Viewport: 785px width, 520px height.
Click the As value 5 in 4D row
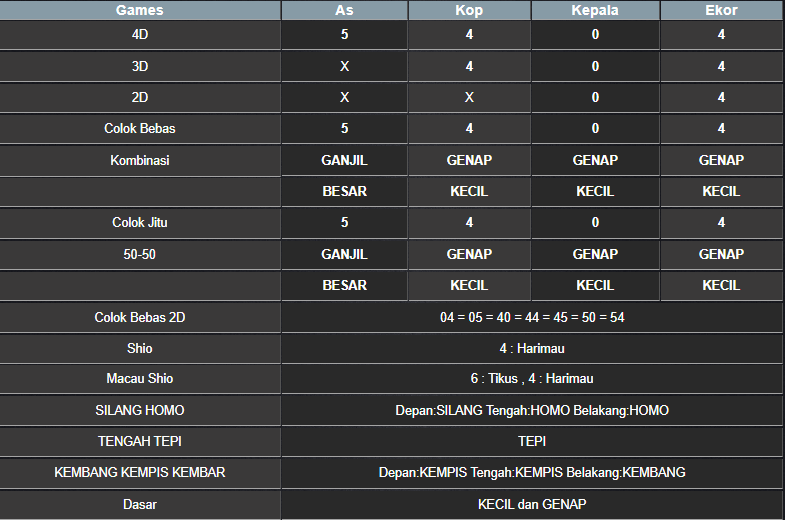click(344, 35)
